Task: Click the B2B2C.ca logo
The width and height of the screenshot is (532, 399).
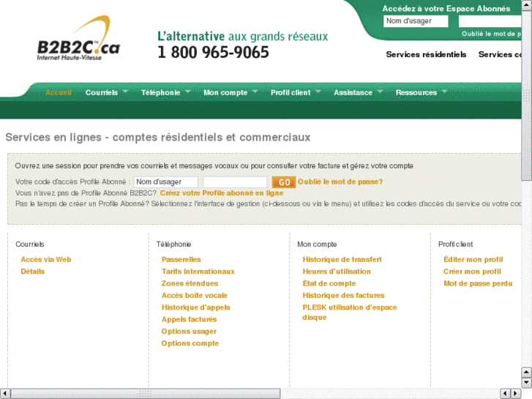Action: click(78, 38)
